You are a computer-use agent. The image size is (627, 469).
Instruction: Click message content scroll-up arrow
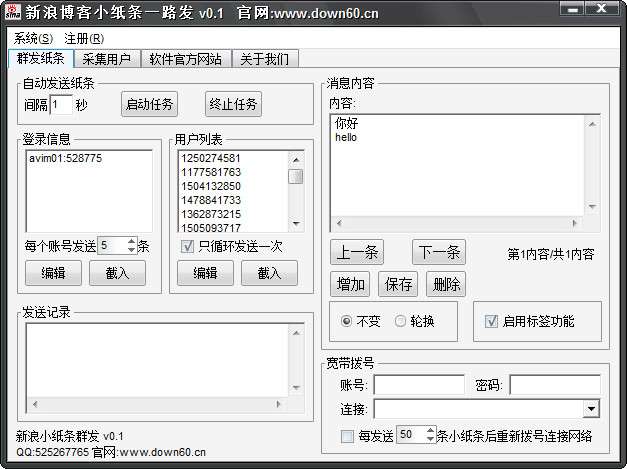point(592,124)
